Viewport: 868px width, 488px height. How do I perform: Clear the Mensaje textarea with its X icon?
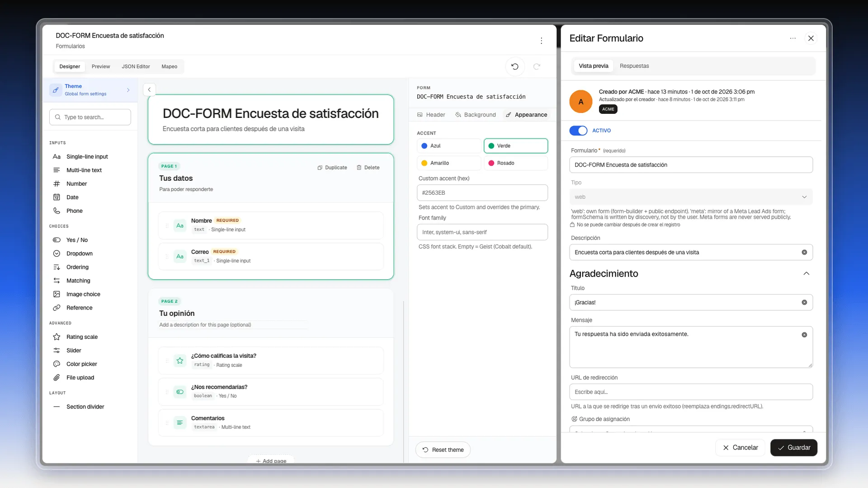804,335
